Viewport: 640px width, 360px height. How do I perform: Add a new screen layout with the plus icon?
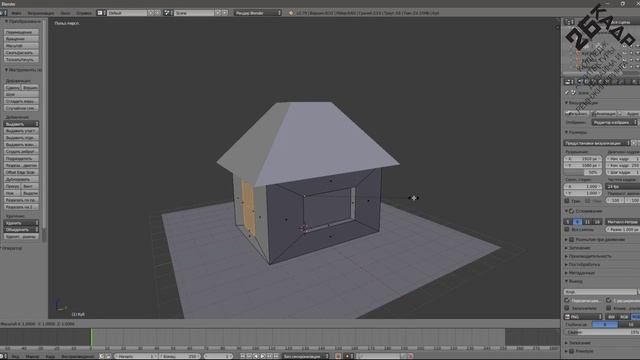click(151, 13)
